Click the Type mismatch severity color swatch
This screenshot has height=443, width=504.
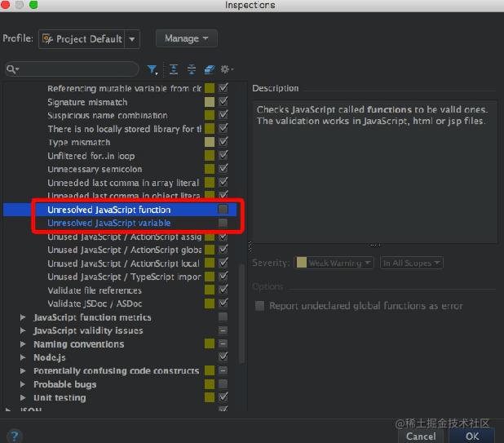tap(210, 142)
